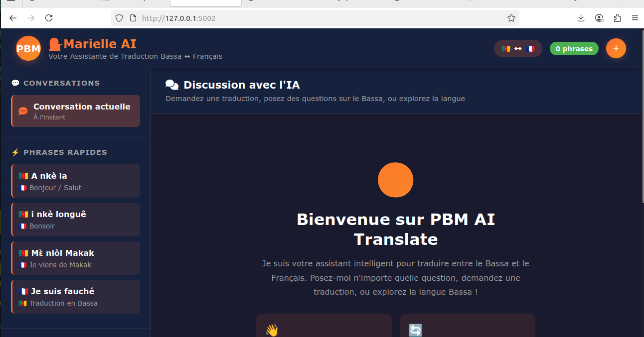Viewport: 644px width, 337px height.
Task: Click the waving hand icon in the suggestion card
Action: tap(271, 330)
